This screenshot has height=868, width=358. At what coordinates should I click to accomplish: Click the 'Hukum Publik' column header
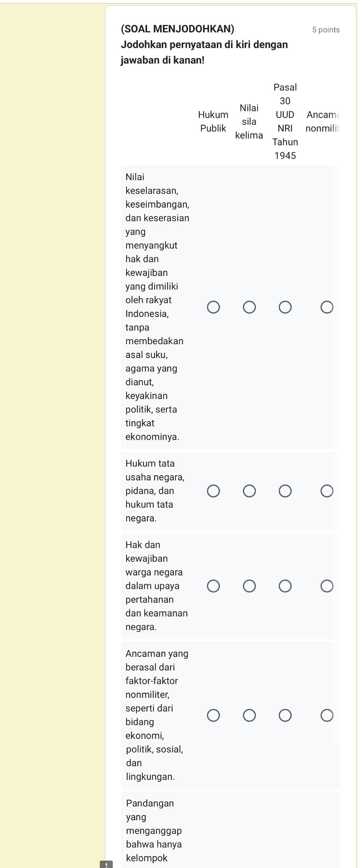(x=213, y=121)
